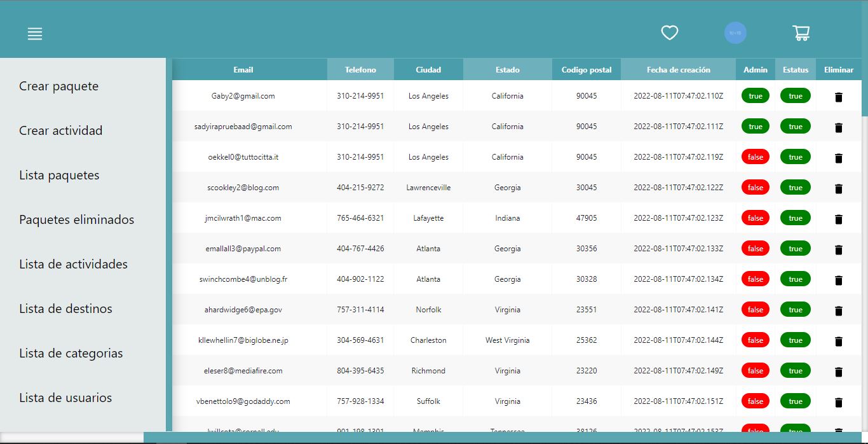Delete scookley2@blog.com with the trash icon
Screen dimensions: 868x444
coord(838,188)
